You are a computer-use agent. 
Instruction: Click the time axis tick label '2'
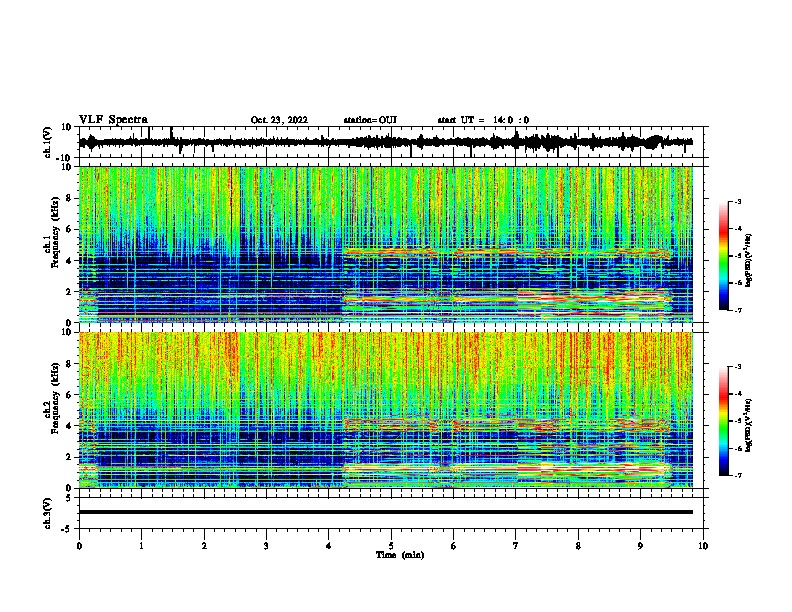click(x=204, y=546)
